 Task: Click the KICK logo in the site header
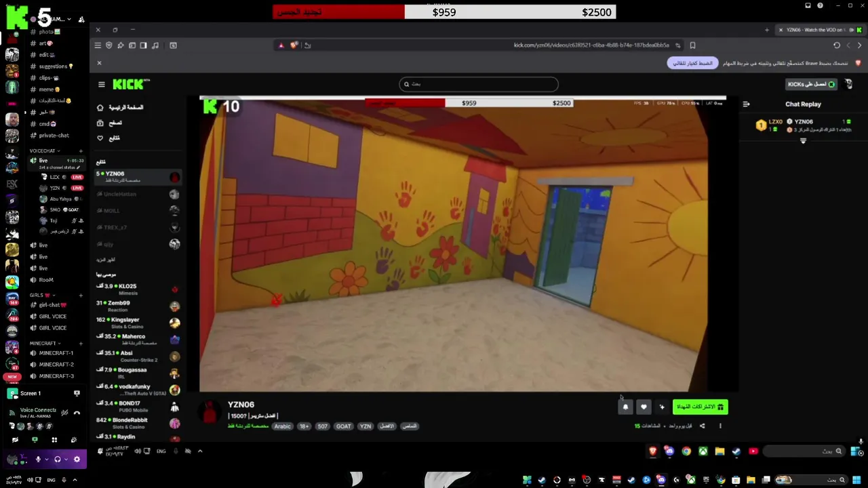(131, 84)
